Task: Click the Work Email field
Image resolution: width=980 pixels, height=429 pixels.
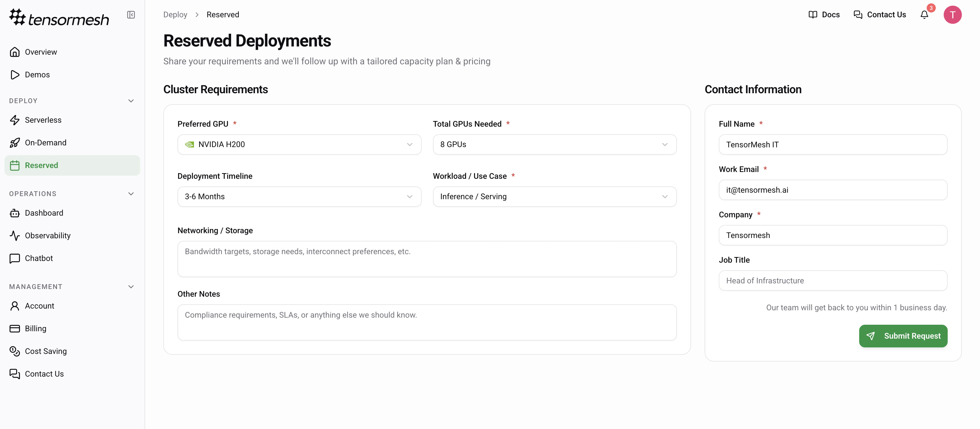Action: (x=833, y=190)
